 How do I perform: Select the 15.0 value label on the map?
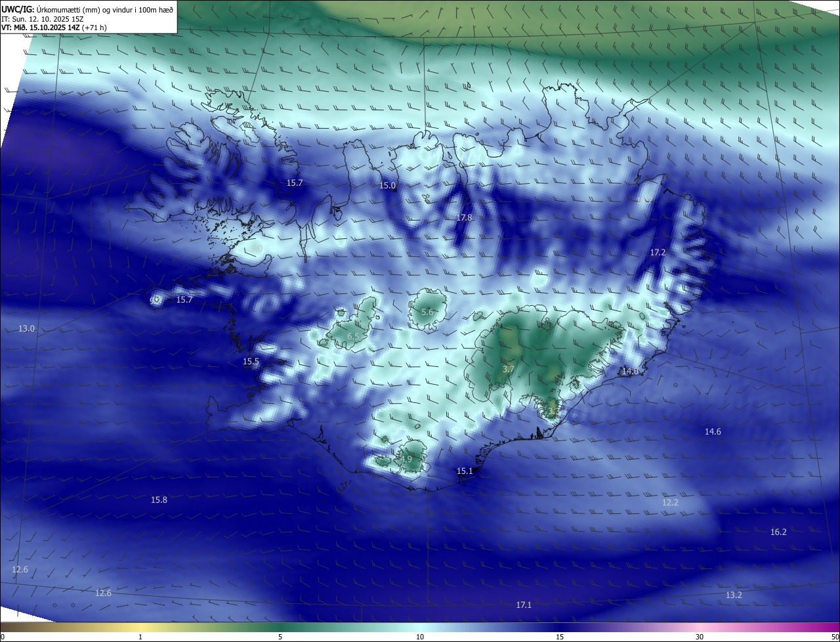[388, 186]
